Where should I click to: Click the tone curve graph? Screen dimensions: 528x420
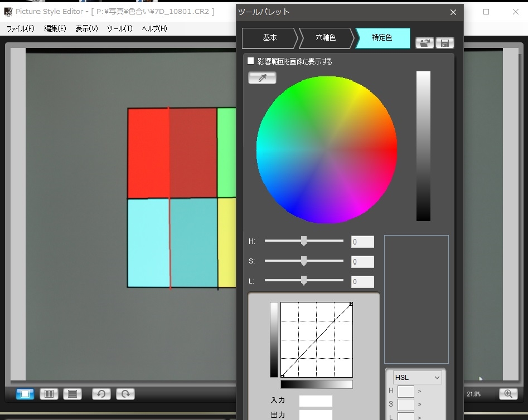pos(317,340)
